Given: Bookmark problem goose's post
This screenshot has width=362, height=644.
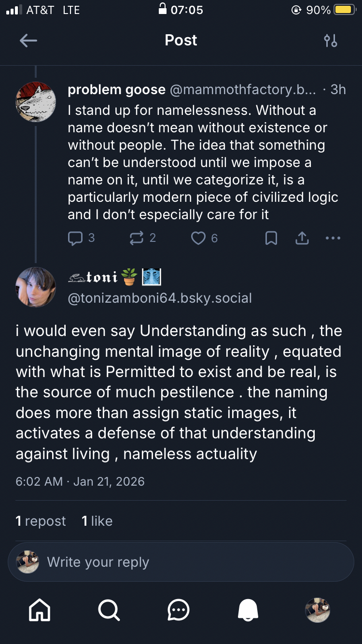Looking at the screenshot, I should click(x=271, y=238).
